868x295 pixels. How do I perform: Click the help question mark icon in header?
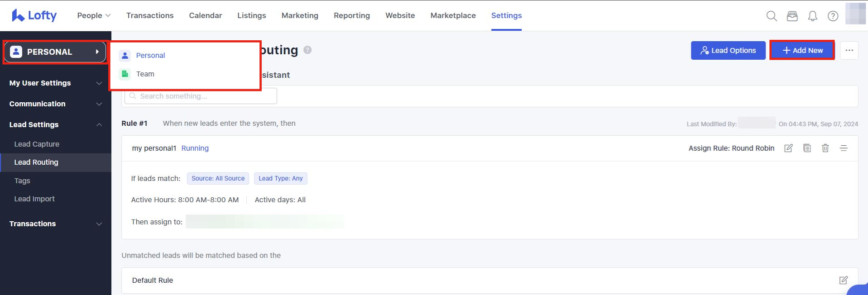click(833, 16)
